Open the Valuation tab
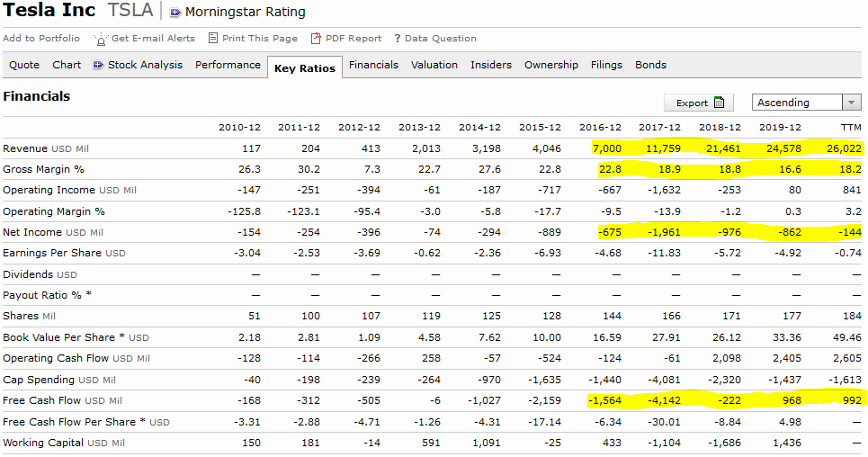 click(434, 65)
